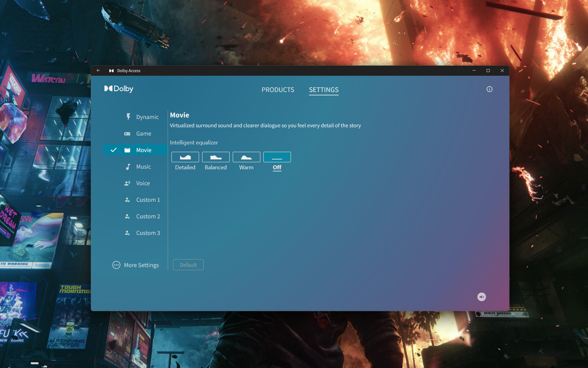Select the Warm equalizer curve button
This screenshot has height=368, width=588.
coord(247,157)
